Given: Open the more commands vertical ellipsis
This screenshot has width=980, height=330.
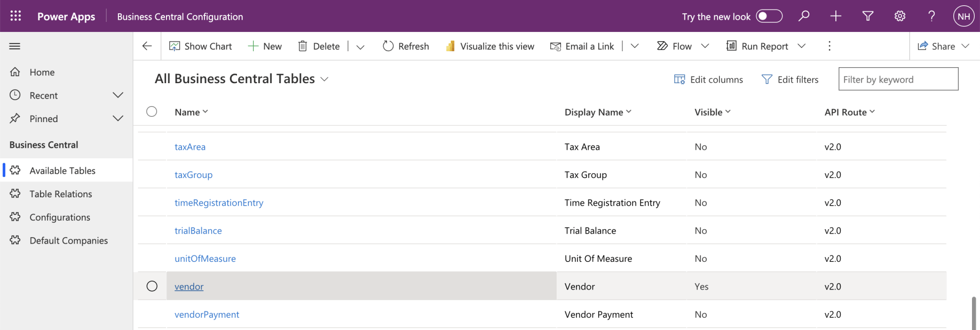Looking at the screenshot, I should (829, 46).
